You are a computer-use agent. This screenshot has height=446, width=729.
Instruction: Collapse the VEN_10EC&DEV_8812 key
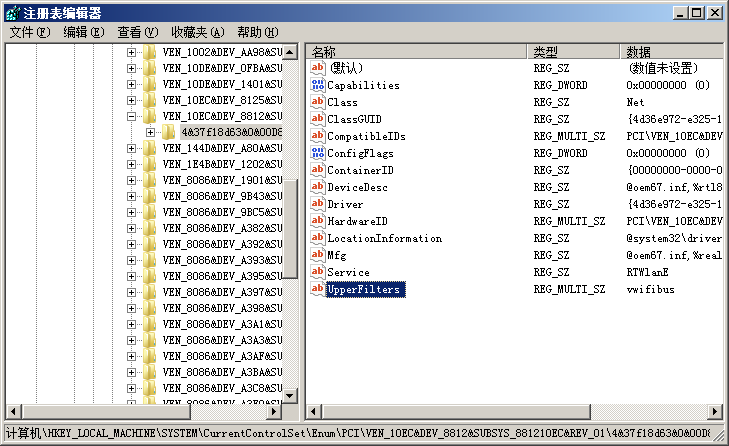[x=132, y=116]
